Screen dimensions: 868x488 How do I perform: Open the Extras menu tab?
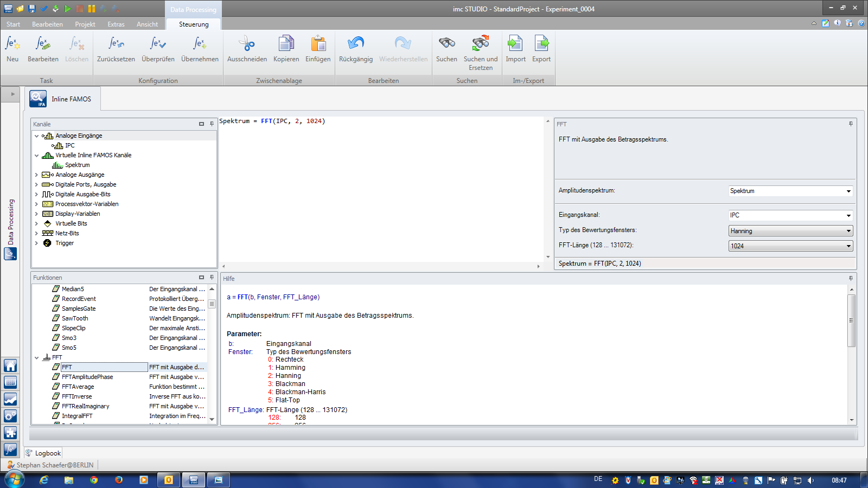116,24
